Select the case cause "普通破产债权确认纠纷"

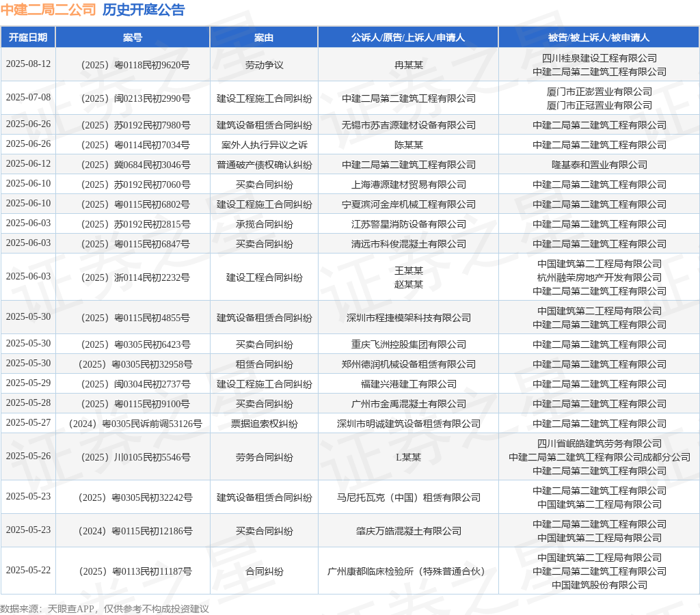265,165
